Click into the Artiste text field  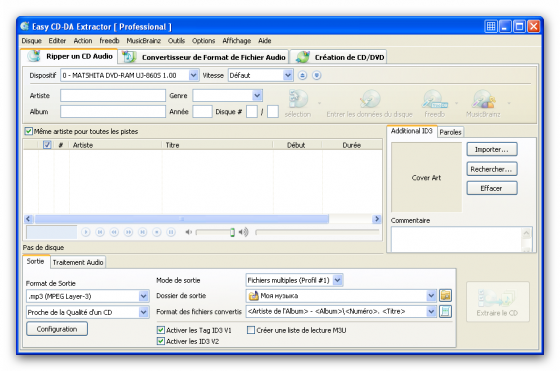click(113, 96)
